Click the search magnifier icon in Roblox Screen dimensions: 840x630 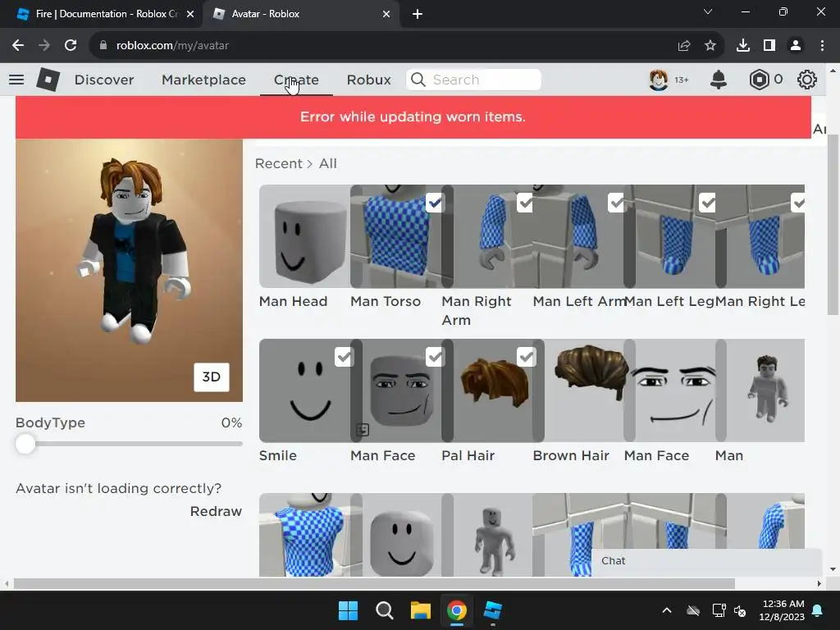[418, 80]
